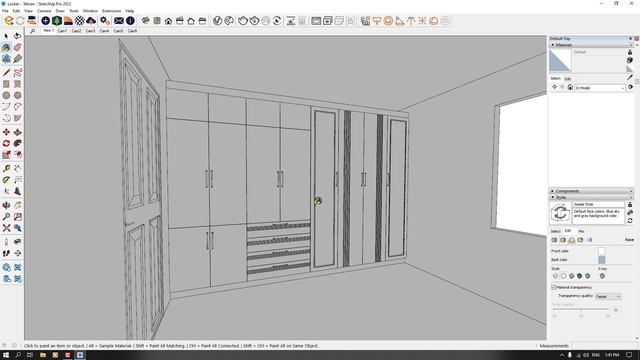Select the Circle tool
Viewport: 640px width, 360px height.
[6, 95]
